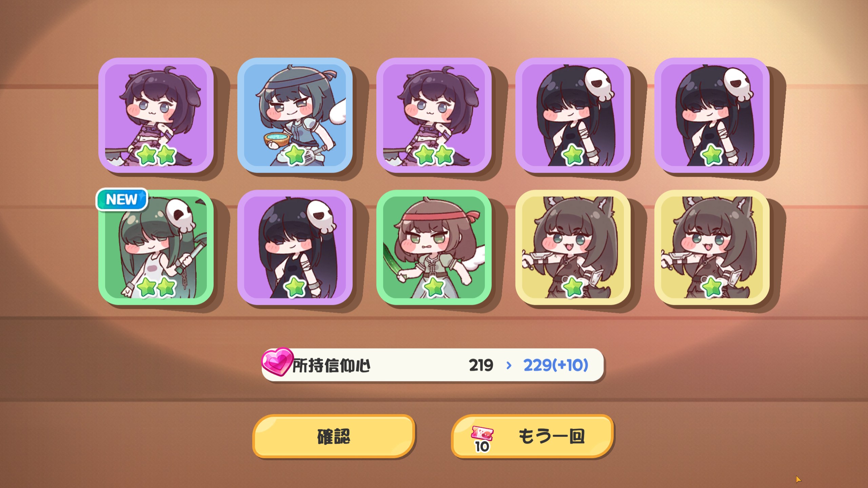Click the top-row middle purple two-star card
The height and width of the screenshot is (488, 868).
434,115
